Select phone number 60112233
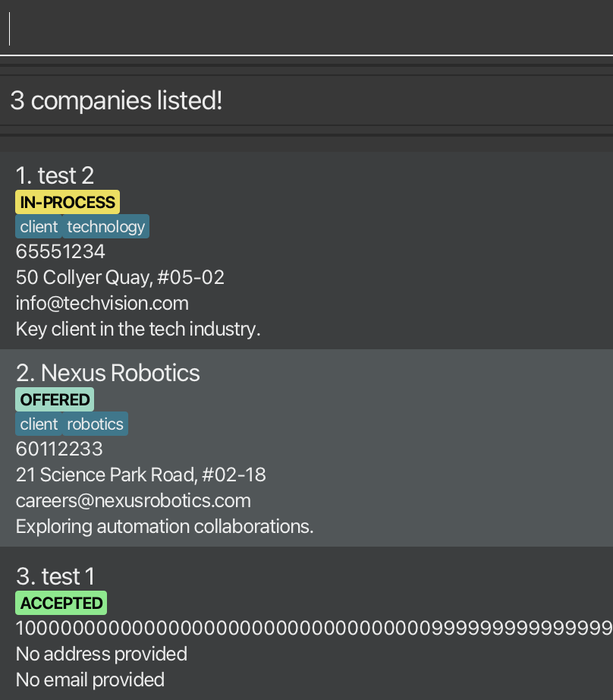This screenshot has width=613, height=700. click(x=59, y=449)
